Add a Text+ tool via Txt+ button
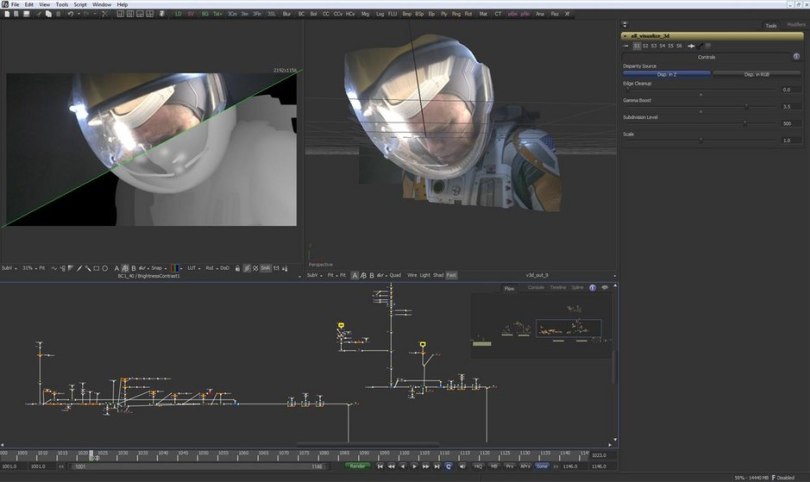The height and width of the screenshot is (482, 810). (217, 14)
